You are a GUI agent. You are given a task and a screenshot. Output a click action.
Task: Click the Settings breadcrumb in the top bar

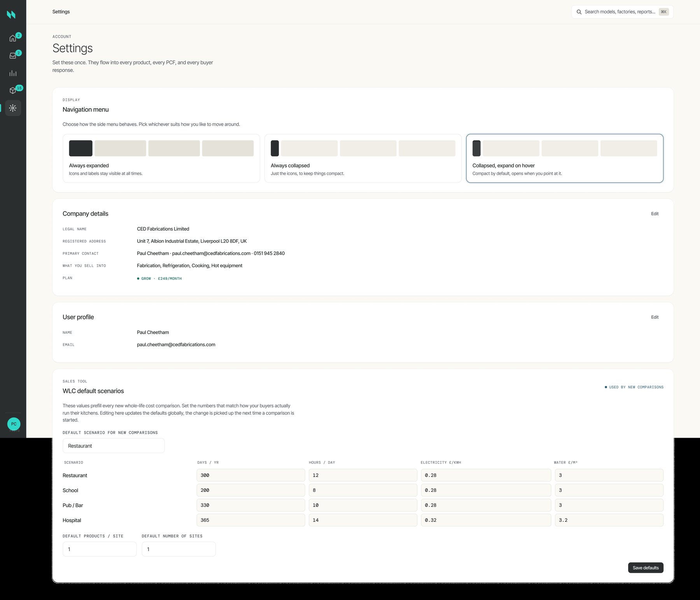[x=61, y=12]
